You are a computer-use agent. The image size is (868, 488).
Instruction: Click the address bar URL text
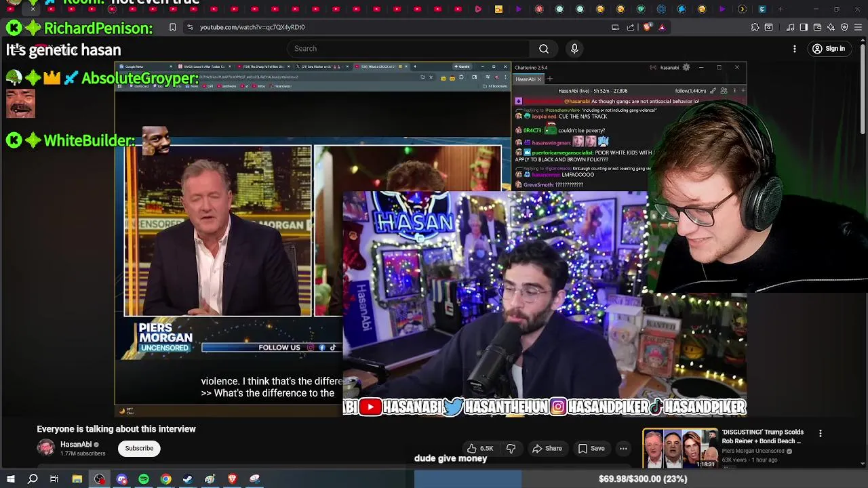pos(252,27)
